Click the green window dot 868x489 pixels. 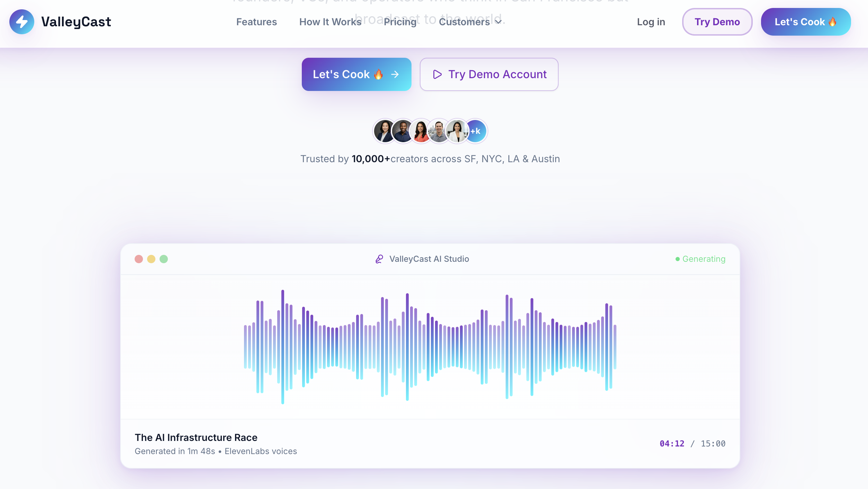[164, 259]
